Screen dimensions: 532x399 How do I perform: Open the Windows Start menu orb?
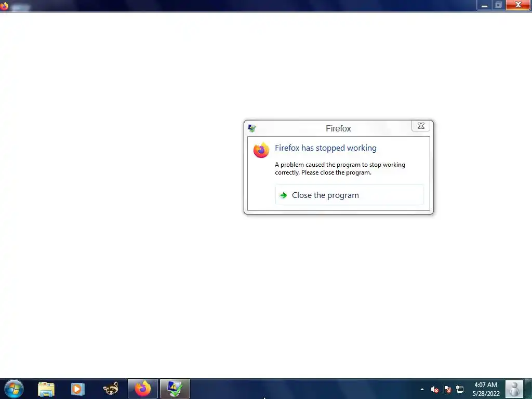pos(14,389)
